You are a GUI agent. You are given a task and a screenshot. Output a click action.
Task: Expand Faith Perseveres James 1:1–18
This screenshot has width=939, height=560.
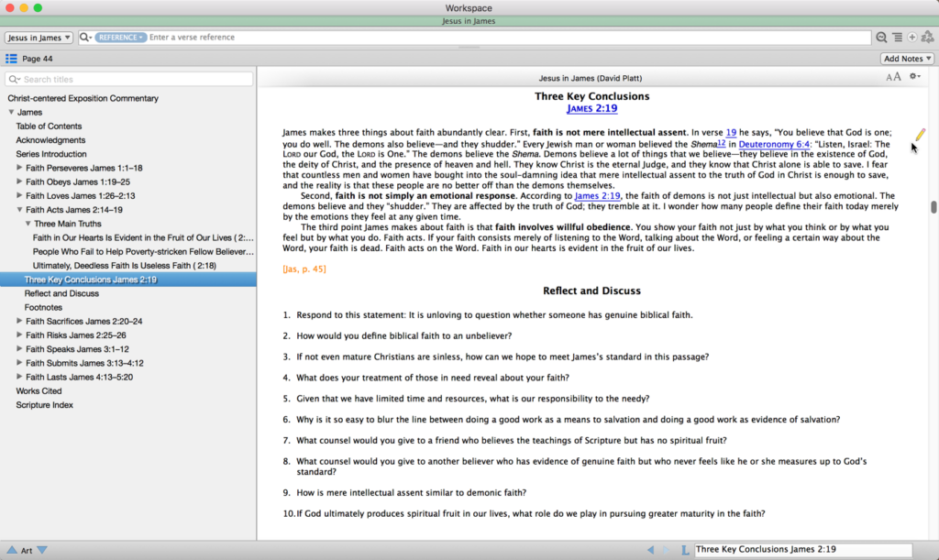pyautogui.click(x=19, y=168)
